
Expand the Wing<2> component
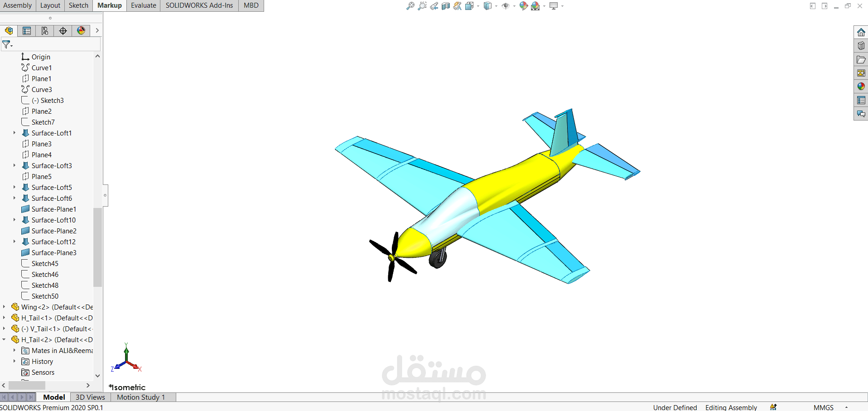tap(4, 307)
